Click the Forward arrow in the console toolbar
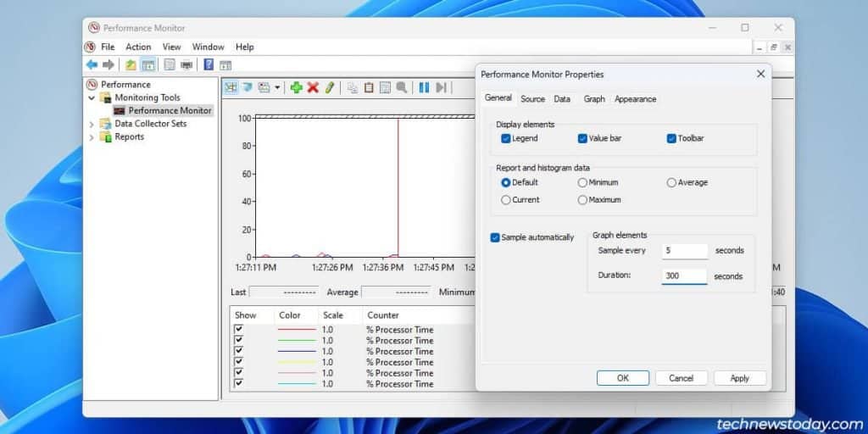Viewport: 868px width, 434px height. 108,64
